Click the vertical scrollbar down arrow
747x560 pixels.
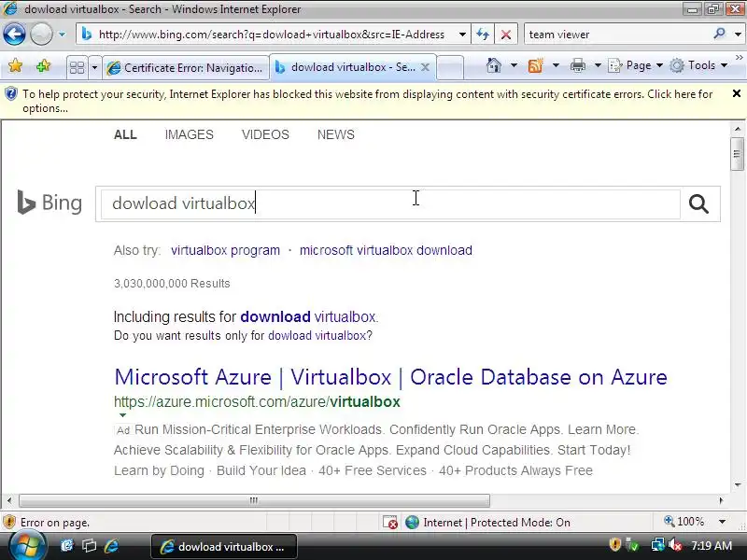point(738,484)
